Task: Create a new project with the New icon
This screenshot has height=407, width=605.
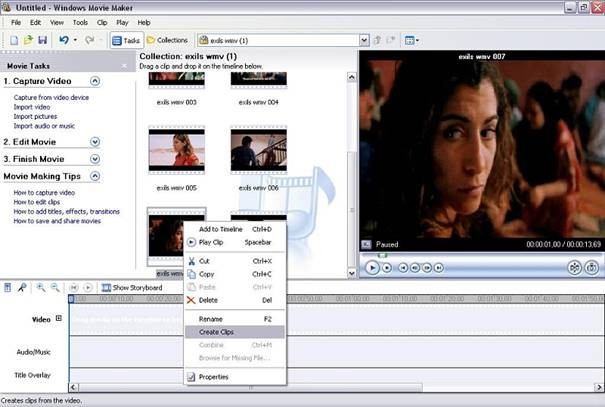Action: click(x=14, y=40)
